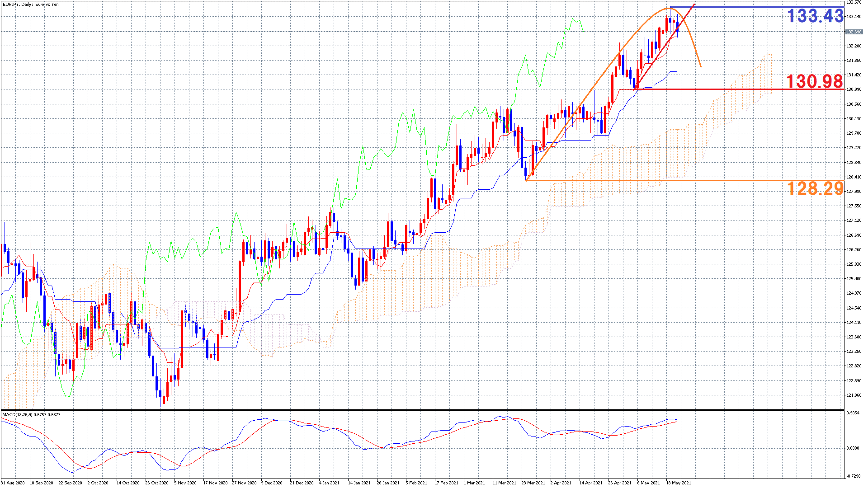Screen dimensions: 868x488
Task: Click the 130.98 red price label
Action: coord(814,81)
